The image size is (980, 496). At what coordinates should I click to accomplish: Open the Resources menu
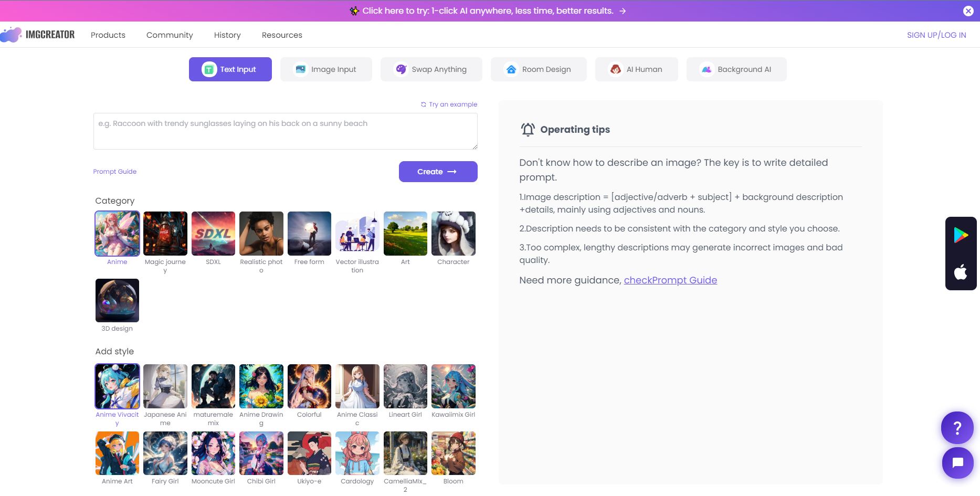click(282, 35)
